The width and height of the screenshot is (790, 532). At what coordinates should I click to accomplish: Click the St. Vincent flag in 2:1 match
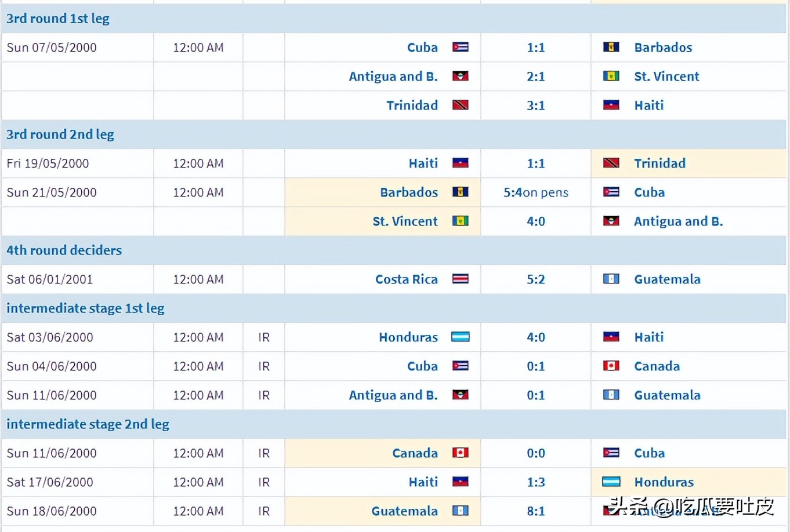click(611, 76)
